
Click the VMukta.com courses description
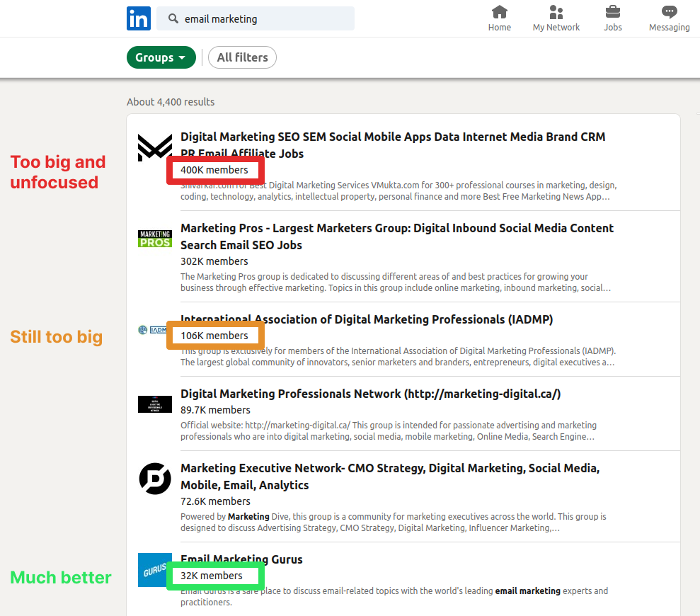398,190
